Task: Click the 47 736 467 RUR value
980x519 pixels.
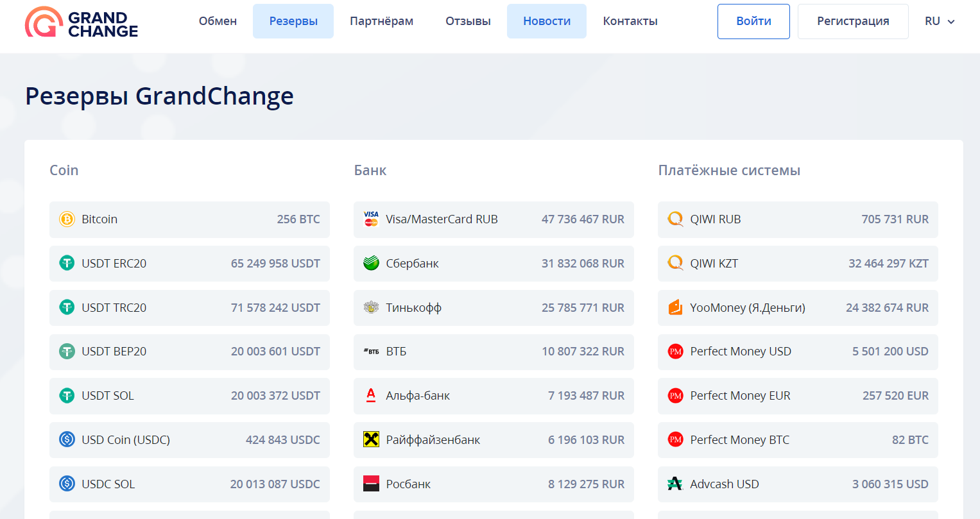Action: point(583,219)
